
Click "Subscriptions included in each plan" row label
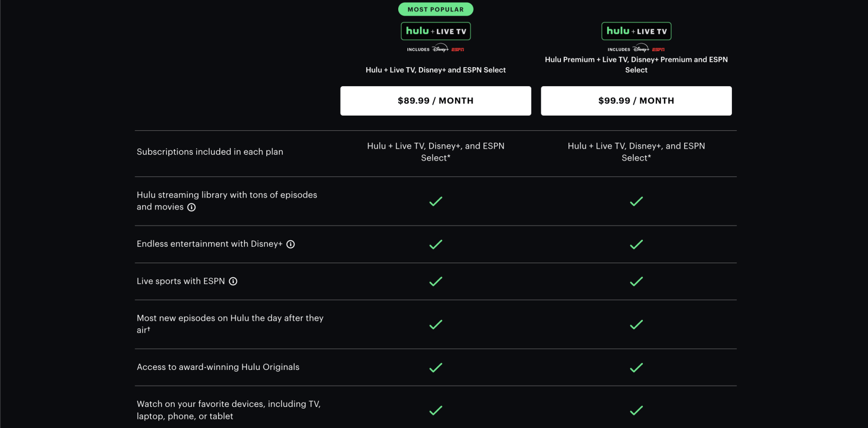click(x=210, y=152)
